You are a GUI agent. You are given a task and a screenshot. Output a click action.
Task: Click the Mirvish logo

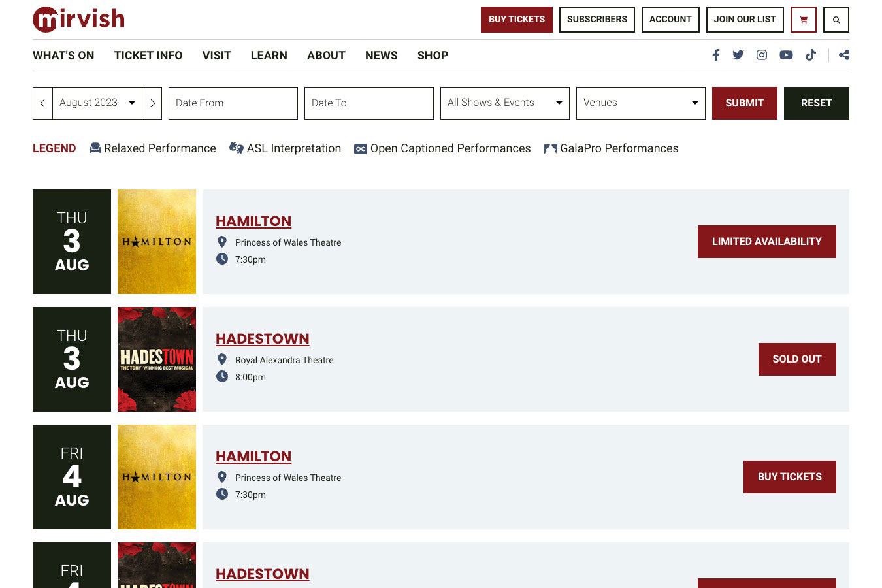pos(78,19)
